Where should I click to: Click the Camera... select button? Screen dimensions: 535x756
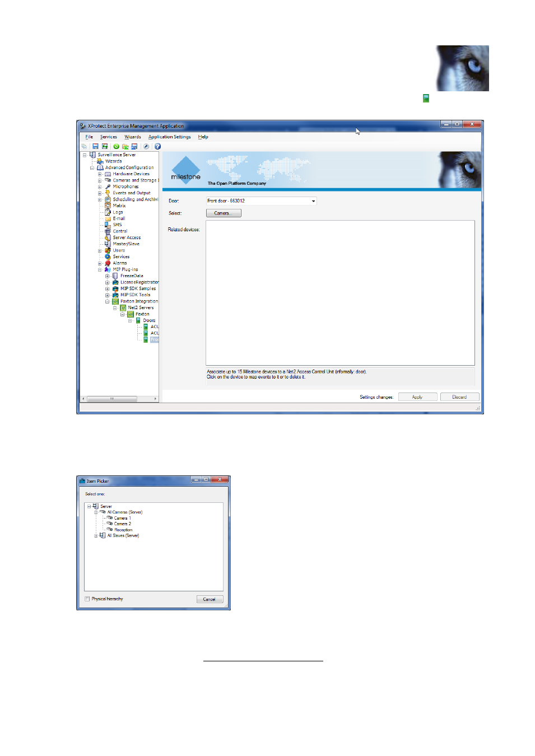224,213
